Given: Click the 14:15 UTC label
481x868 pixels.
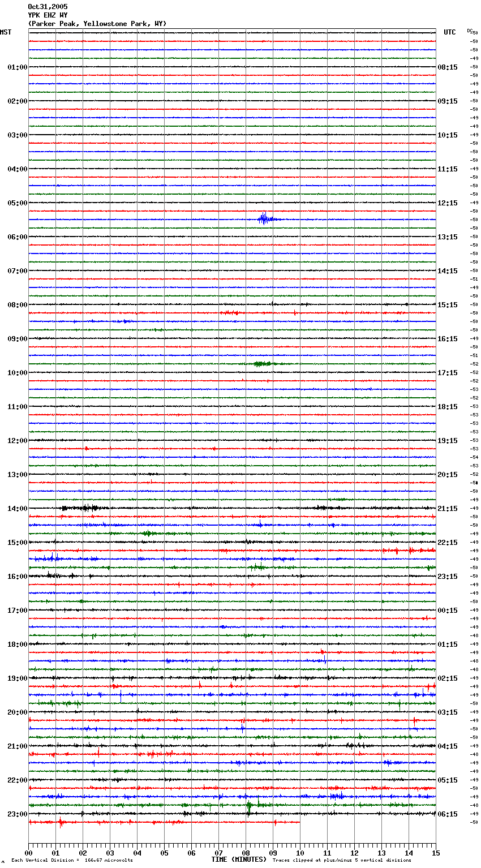Looking at the screenshot, I should [448, 271].
